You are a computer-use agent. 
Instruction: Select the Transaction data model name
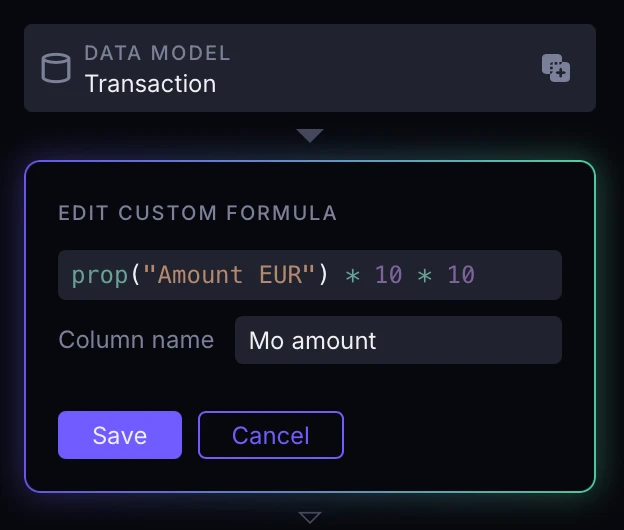click(x=150, y=84)
